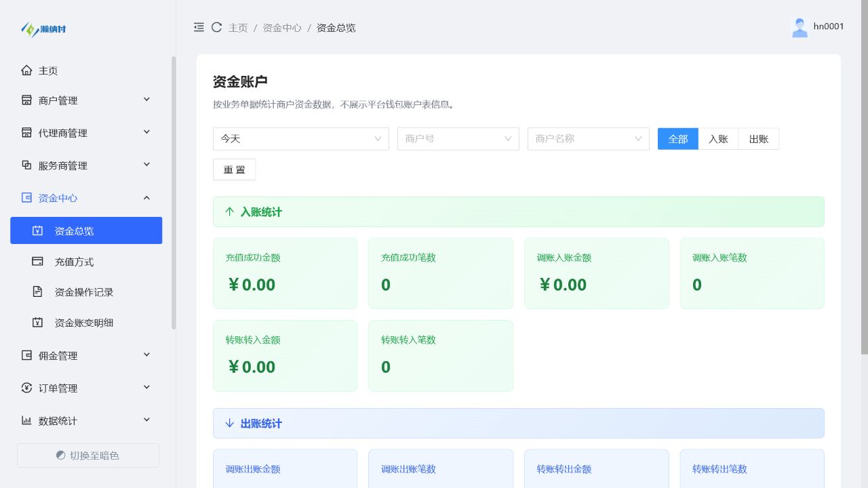868x488 pixels.
Task: Expand the 商户管理 menu chevron
Action: click(x=146, y=100)
